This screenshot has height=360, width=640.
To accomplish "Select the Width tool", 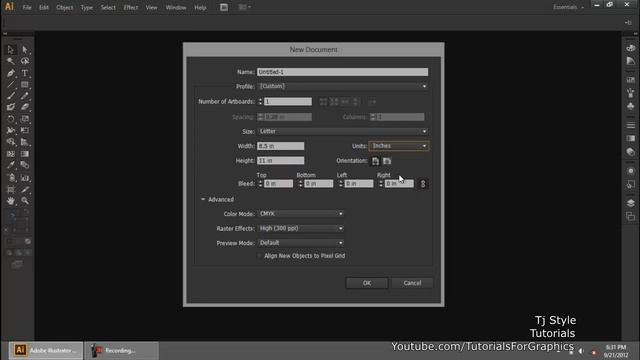I will pyautogui.click(x=11, y=131).
